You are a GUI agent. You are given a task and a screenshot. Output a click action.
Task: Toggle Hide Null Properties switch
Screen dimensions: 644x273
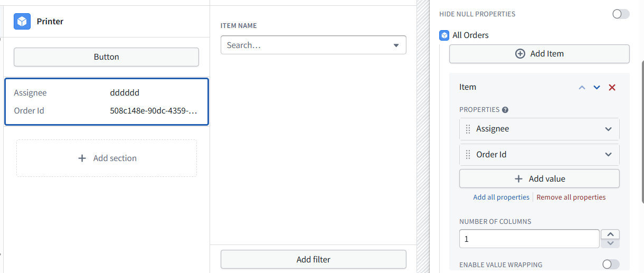point(621,14)
